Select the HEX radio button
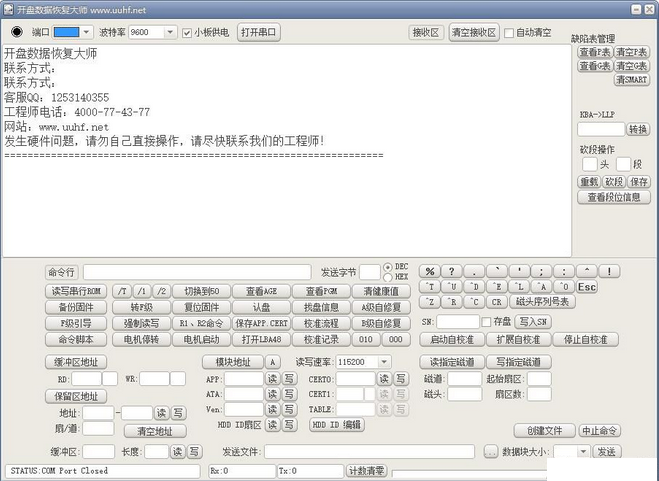Viewport: 659px width, 481px height. click(x=390, y=276)
